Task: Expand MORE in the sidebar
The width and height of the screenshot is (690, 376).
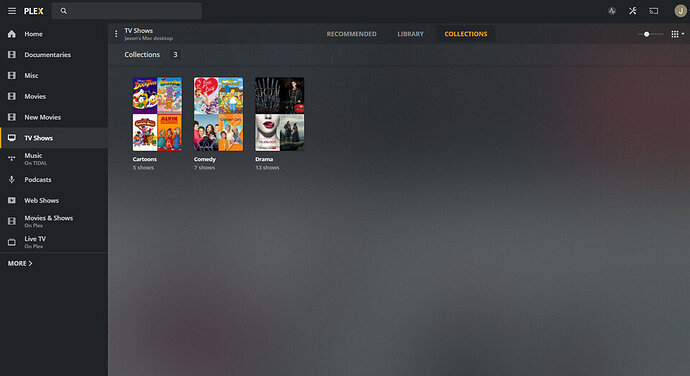Action: (20, 263)
